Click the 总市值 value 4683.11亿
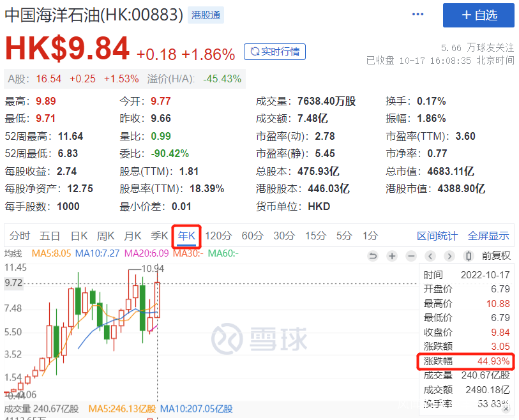 [x=451, y=171]
